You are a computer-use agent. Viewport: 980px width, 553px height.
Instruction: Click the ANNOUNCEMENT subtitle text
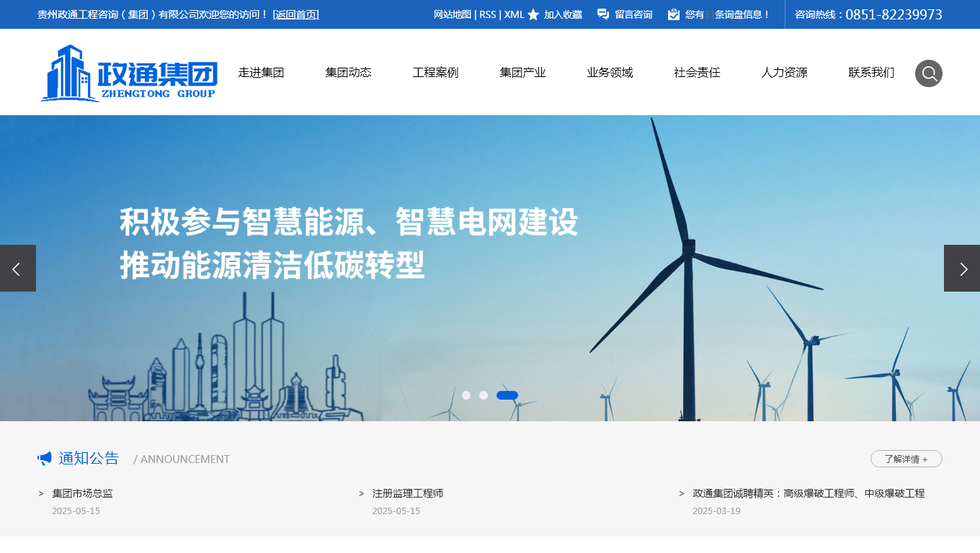click(184, 459)
